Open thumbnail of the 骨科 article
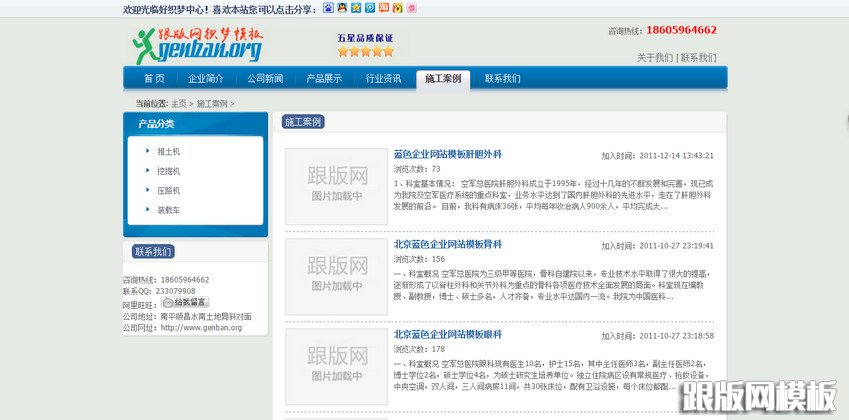Screen dimensions: 849x420 coord(337,277)
